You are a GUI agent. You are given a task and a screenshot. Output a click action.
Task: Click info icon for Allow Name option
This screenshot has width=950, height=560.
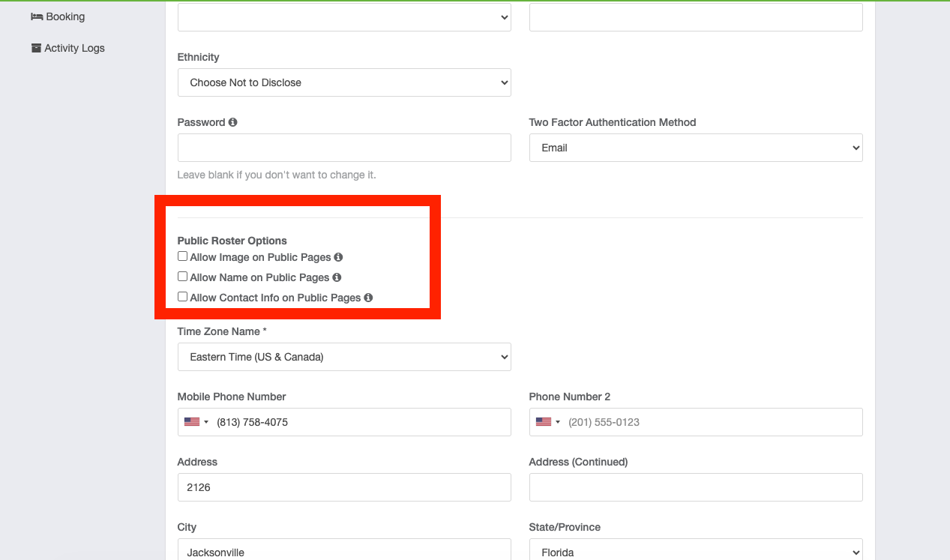(x=337, y=277)
